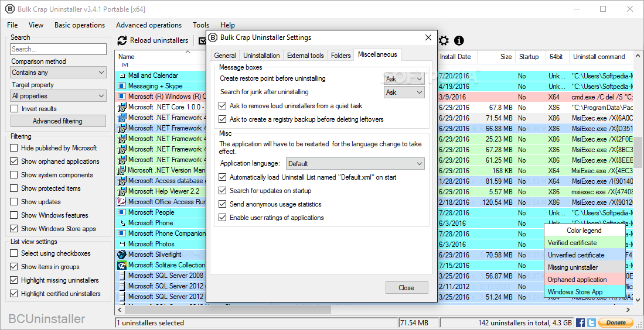Toggle Invert results checkbox
The image size is (644, 330).
15,109
